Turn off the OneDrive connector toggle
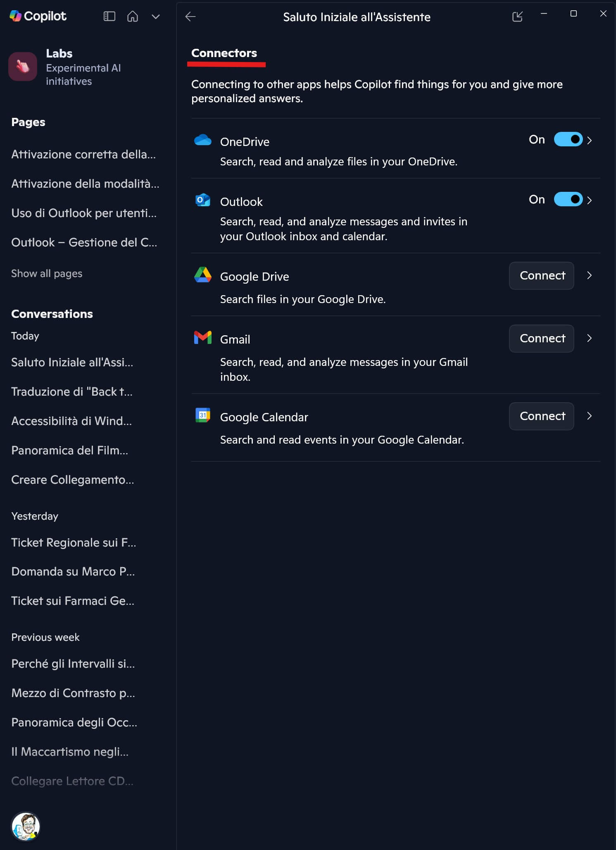 (x=568, y=140)
